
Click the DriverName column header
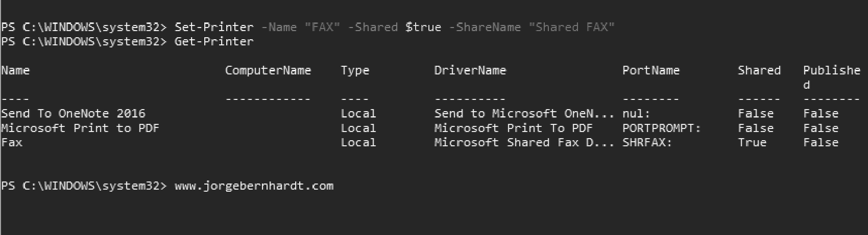(470, 70)
